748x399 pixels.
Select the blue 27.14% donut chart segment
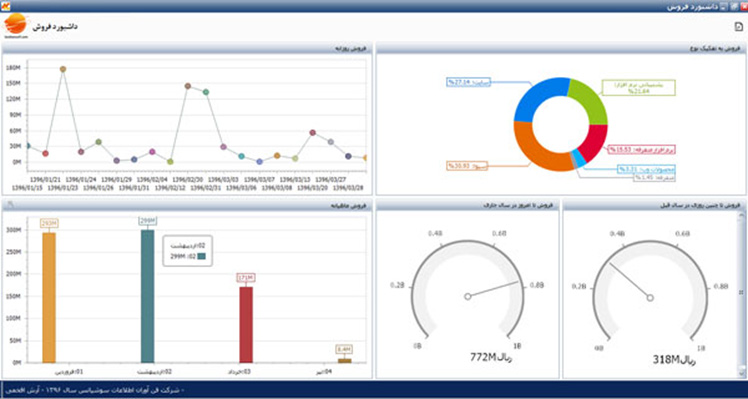[538, 99]
